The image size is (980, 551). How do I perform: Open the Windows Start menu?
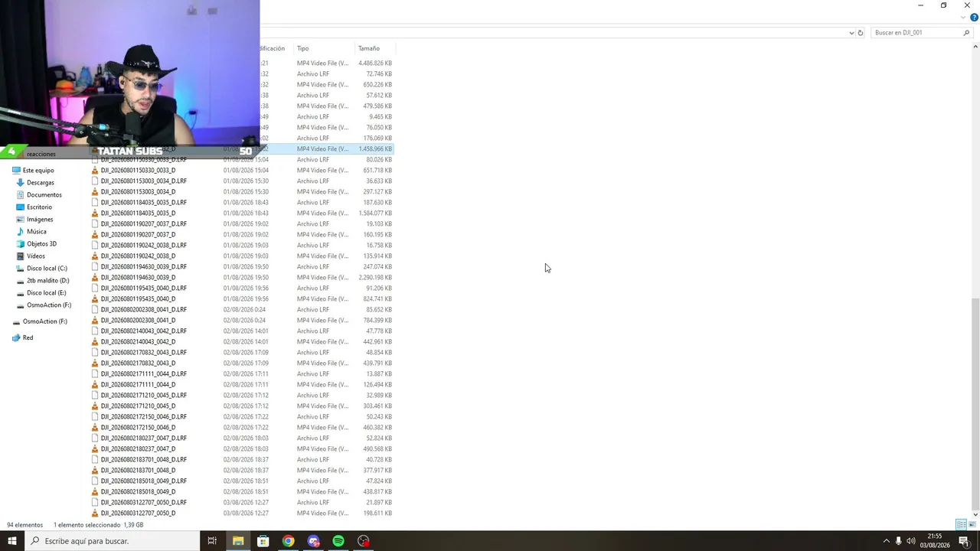12,541
